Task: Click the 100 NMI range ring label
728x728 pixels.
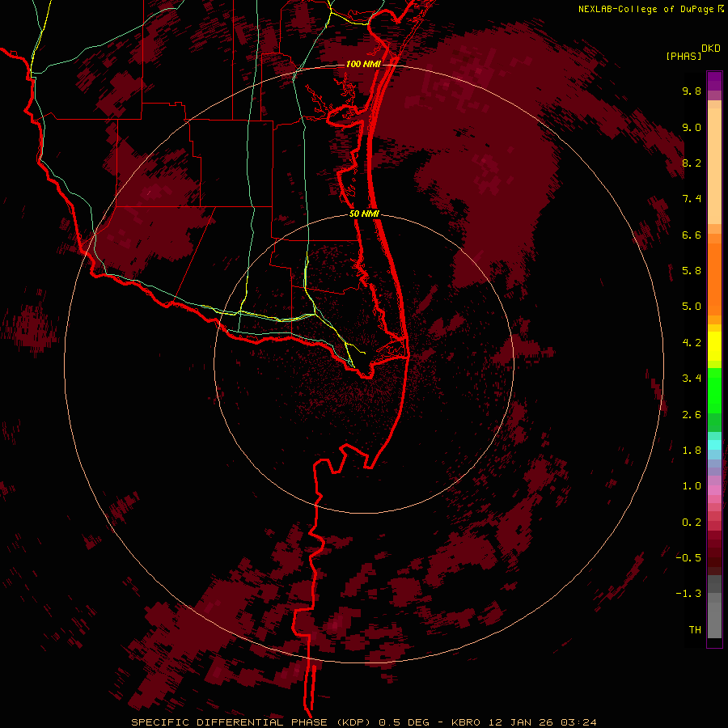Action: (362, 64)
